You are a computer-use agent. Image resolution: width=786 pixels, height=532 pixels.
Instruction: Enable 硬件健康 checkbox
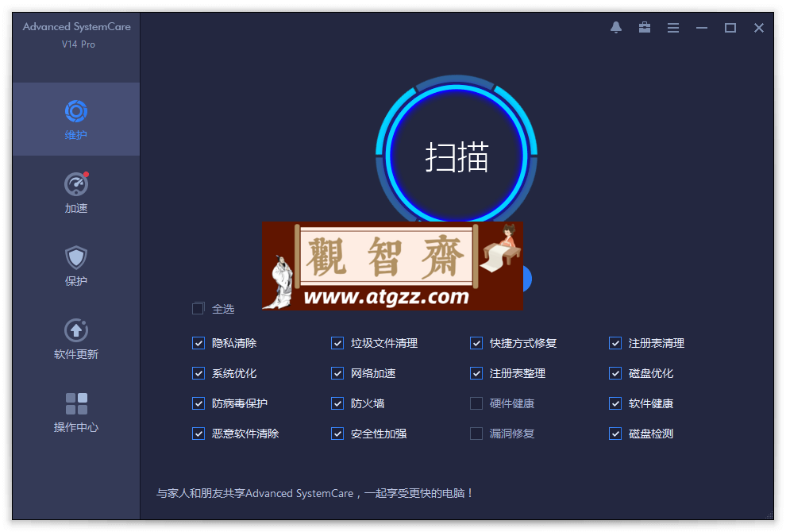coord(476,403)
